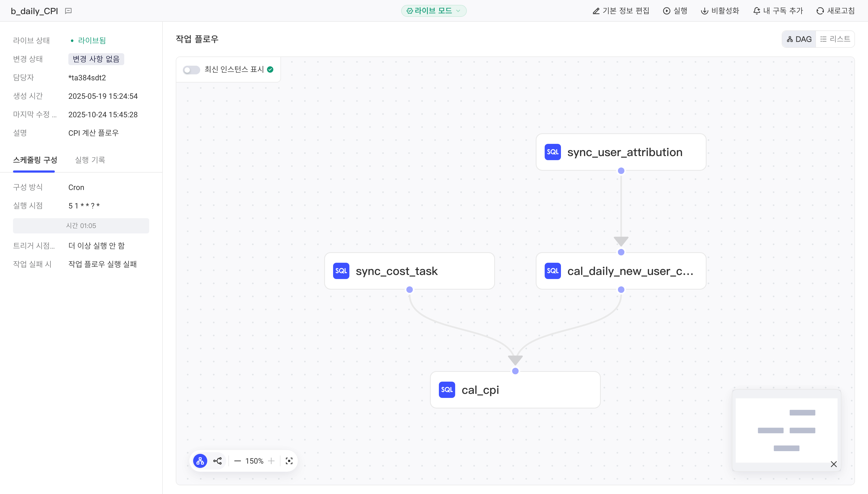
Task: Click the 작업 플로우 실행 실패 value
Action: 103,264
